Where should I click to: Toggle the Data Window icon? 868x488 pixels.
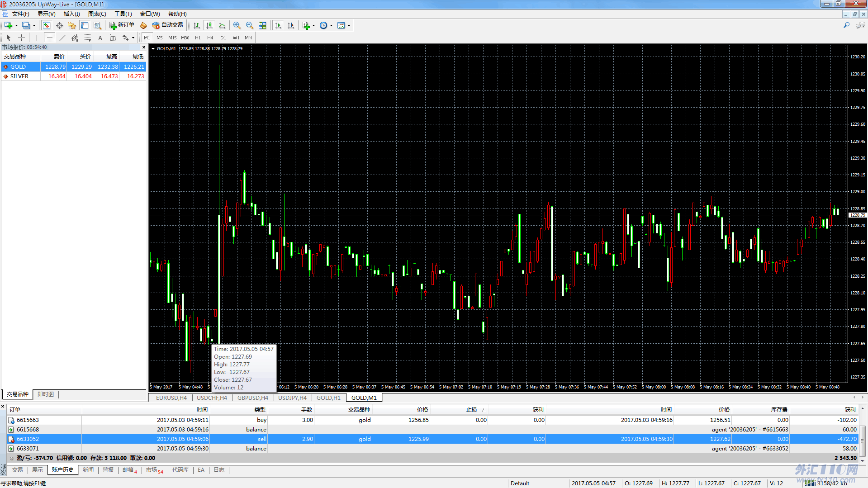click(59, 25)
